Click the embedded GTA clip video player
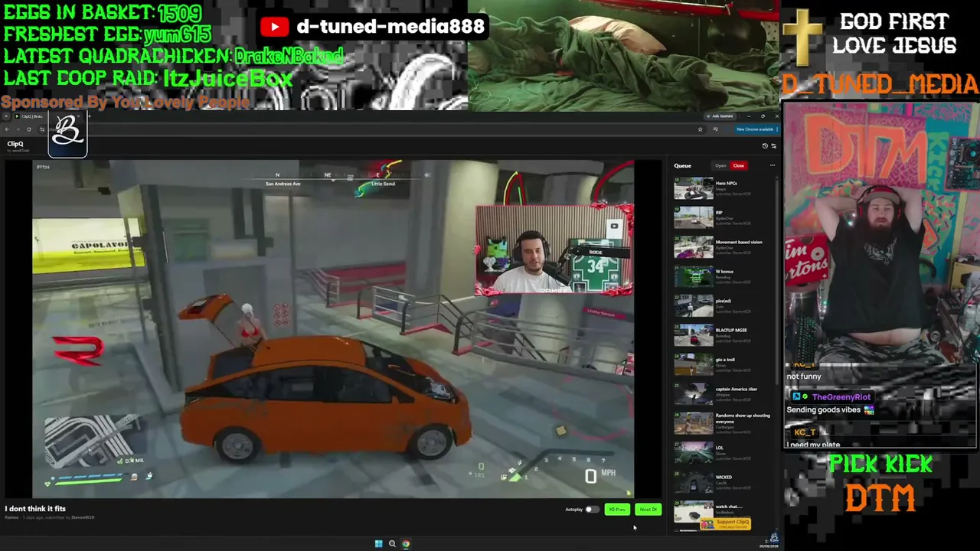This screenshot has width=980, height=551. 333,329
